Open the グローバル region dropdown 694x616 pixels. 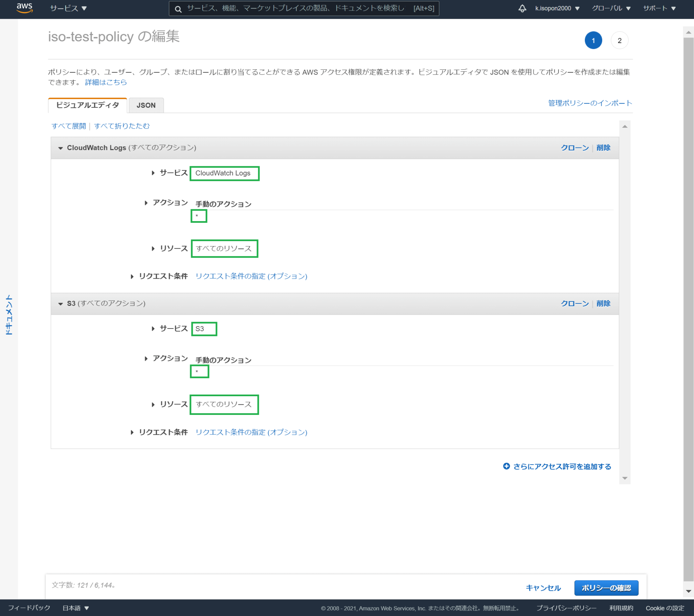click(610, 8)
